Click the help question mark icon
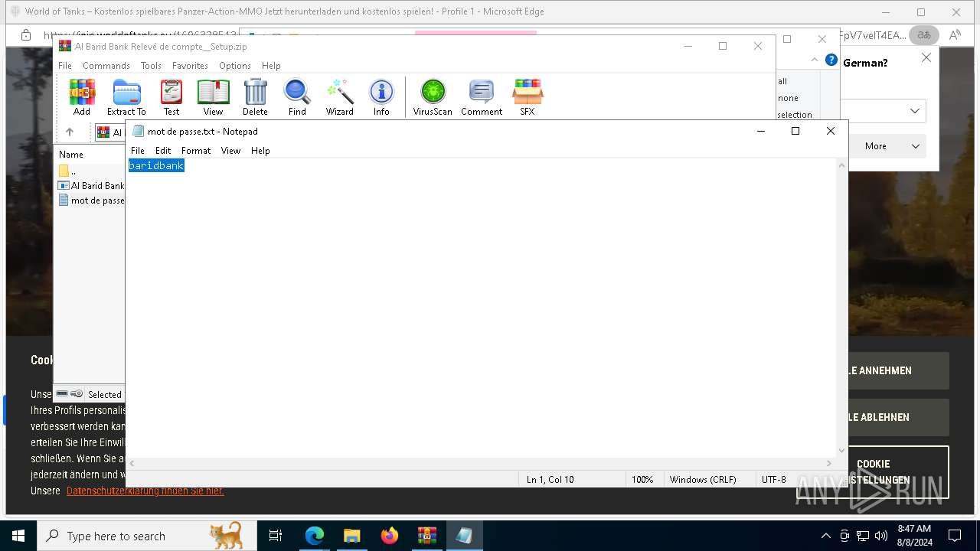This screenshot has height=551, width=980. (x=831, y=60)
